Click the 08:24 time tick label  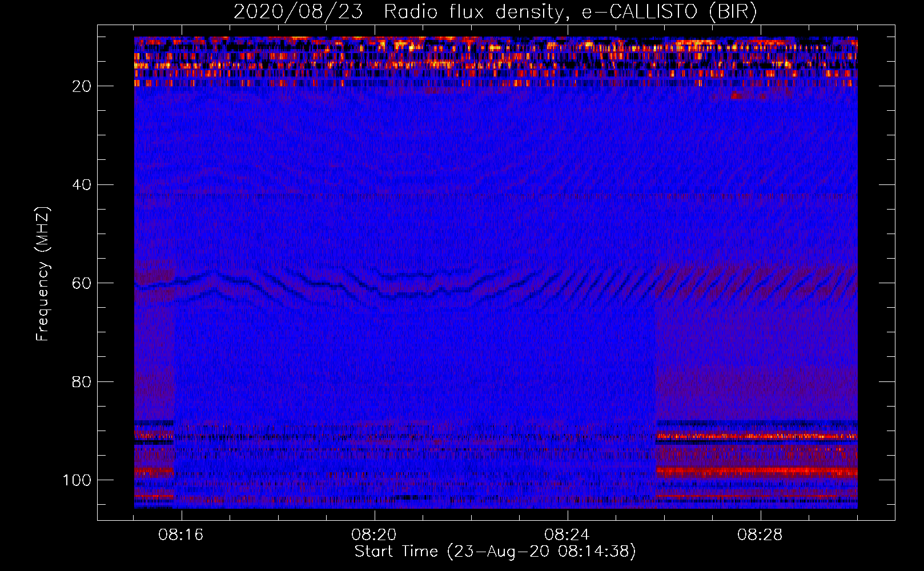tap(567, 535)
